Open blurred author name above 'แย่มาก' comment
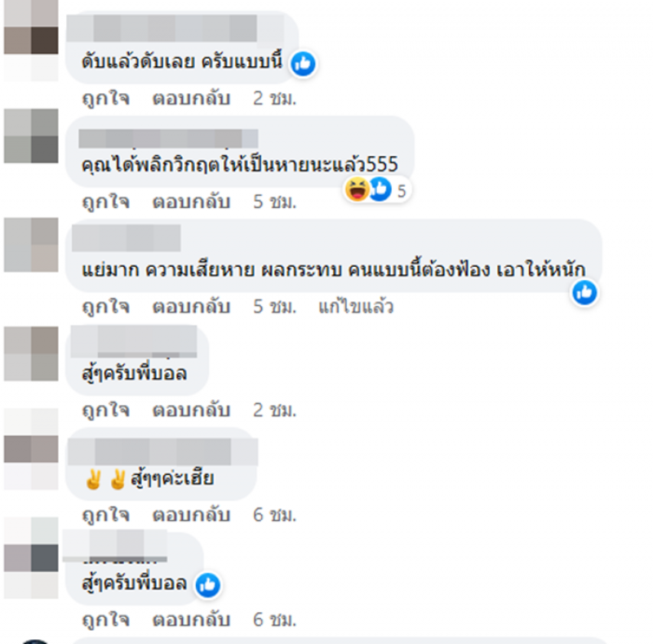Viewport: 653px width, 644px height. pyautogui.click(x=127, y=238)
